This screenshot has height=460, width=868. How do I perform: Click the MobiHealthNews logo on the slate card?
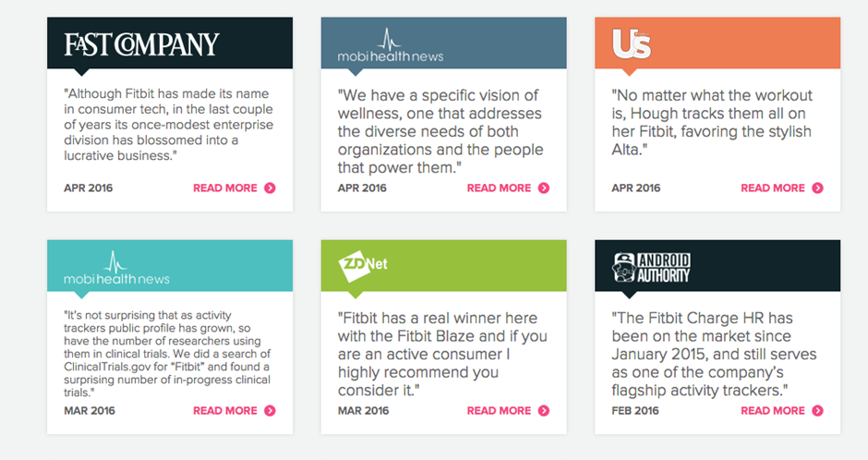(390, 46)
